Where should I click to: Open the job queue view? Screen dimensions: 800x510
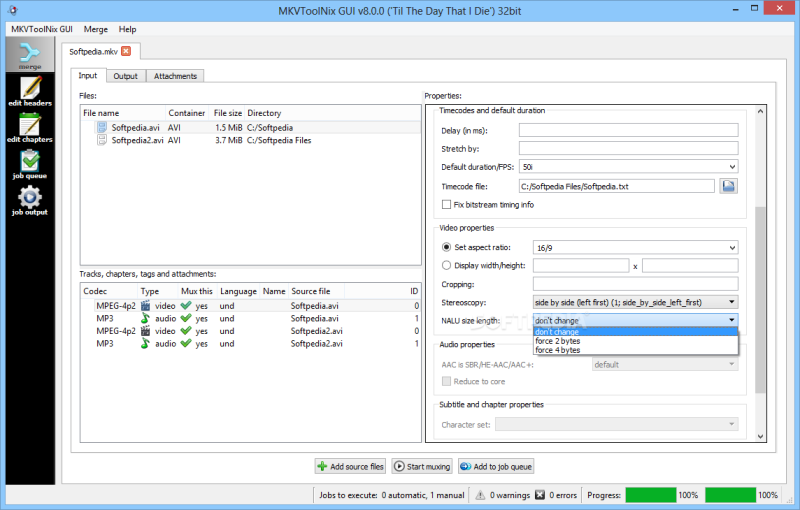(30, 164)
